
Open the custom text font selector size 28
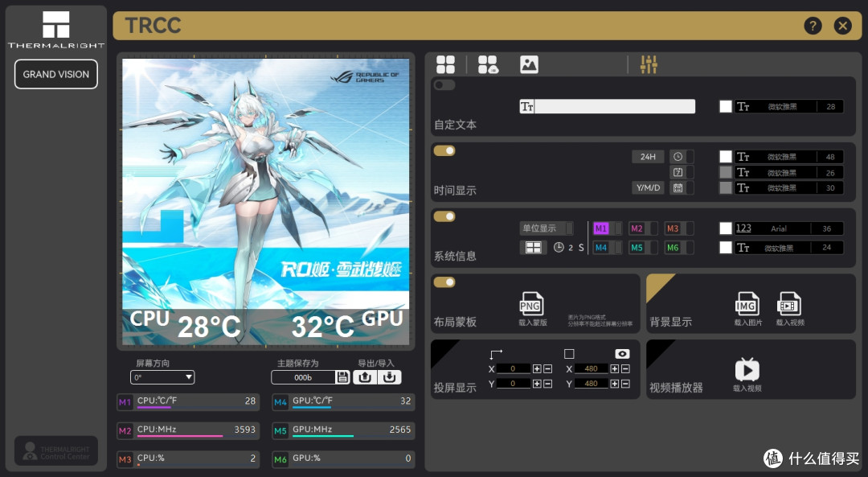coord(789,106)
